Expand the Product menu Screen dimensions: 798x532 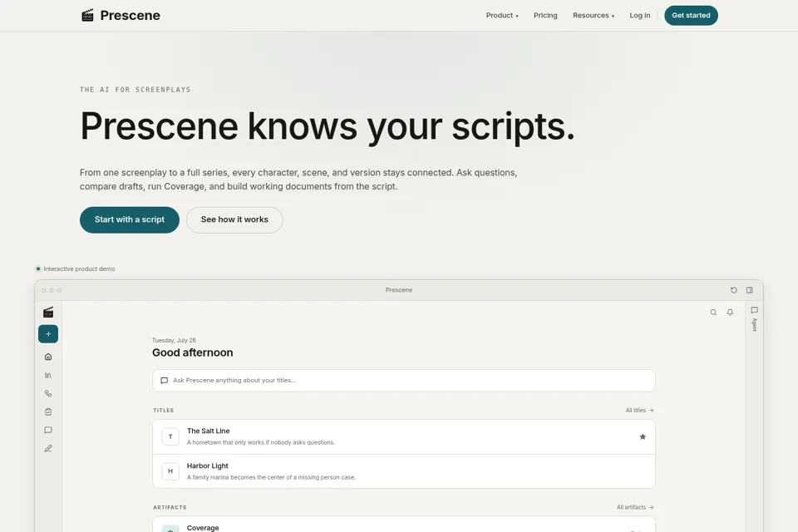coord(502,15)
